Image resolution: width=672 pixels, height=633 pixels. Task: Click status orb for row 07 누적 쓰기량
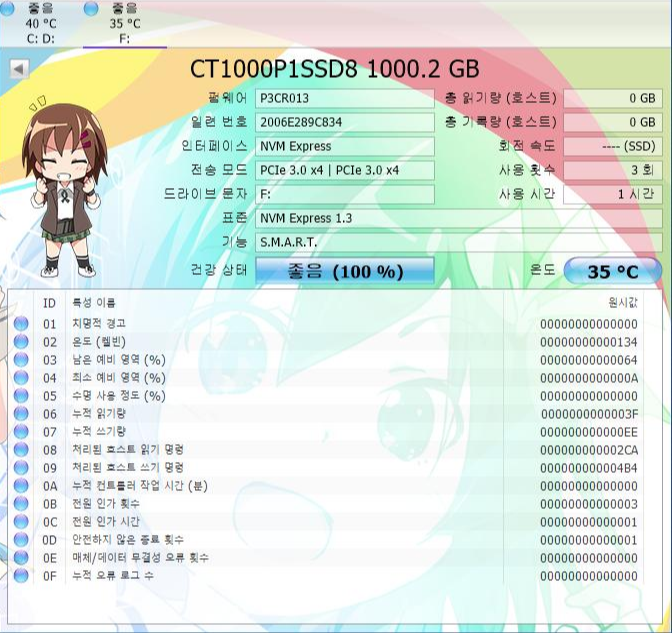21,432
